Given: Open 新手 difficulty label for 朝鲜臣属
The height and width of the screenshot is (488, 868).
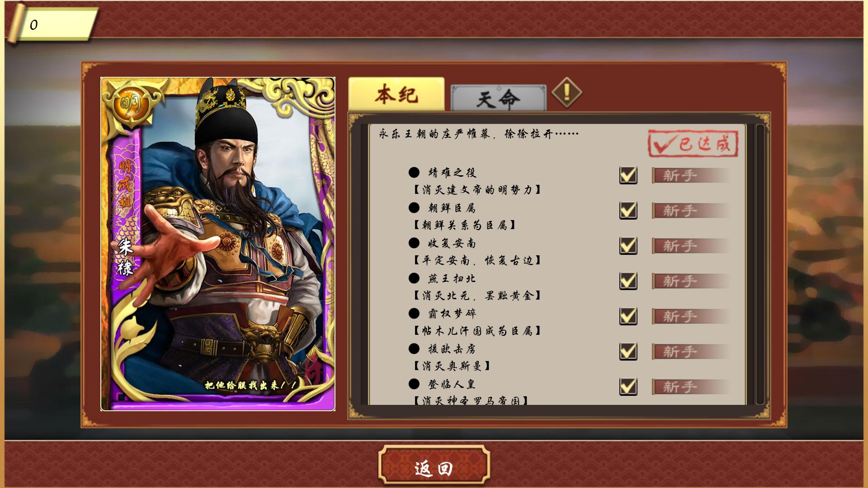Looking at the screenshot, I should (691, 211).
